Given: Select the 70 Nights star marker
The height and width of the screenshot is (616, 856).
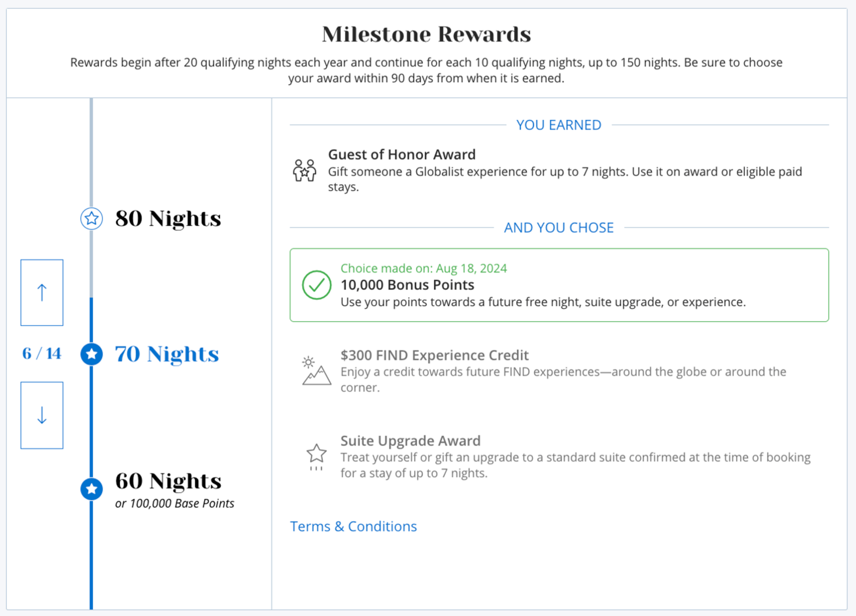Looking at the screenshot, I should [91, 354].
